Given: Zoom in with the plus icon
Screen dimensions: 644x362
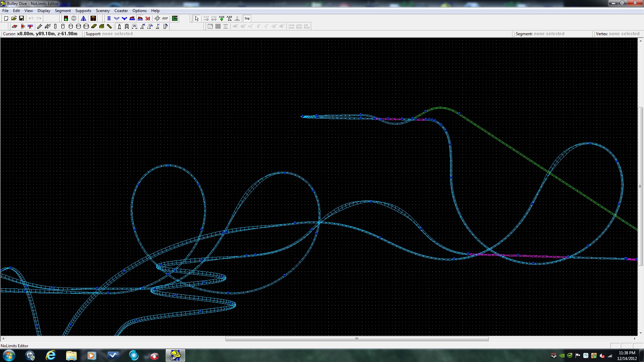Looking at the screenshot, I should click(x=157, y=18).
